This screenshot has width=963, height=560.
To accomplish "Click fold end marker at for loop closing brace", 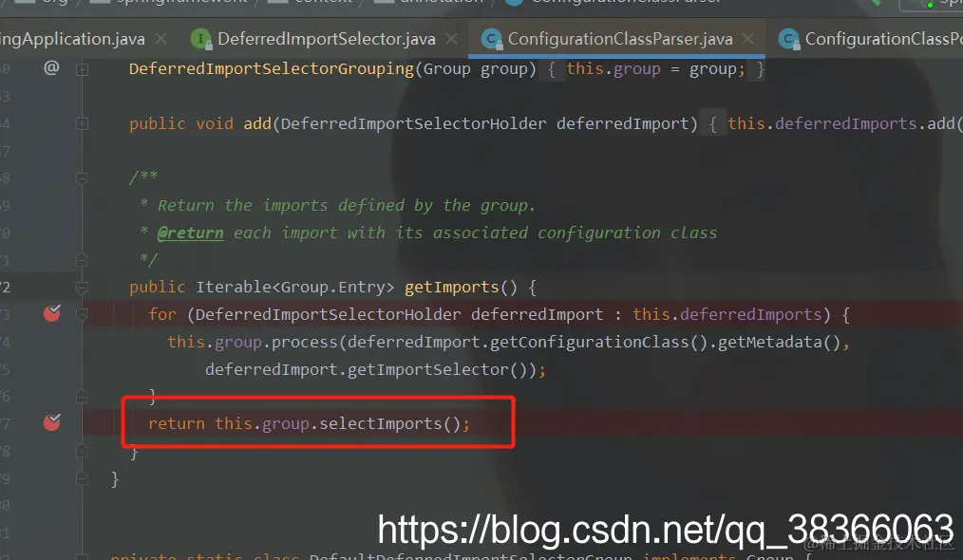I will tap(82, 397).
